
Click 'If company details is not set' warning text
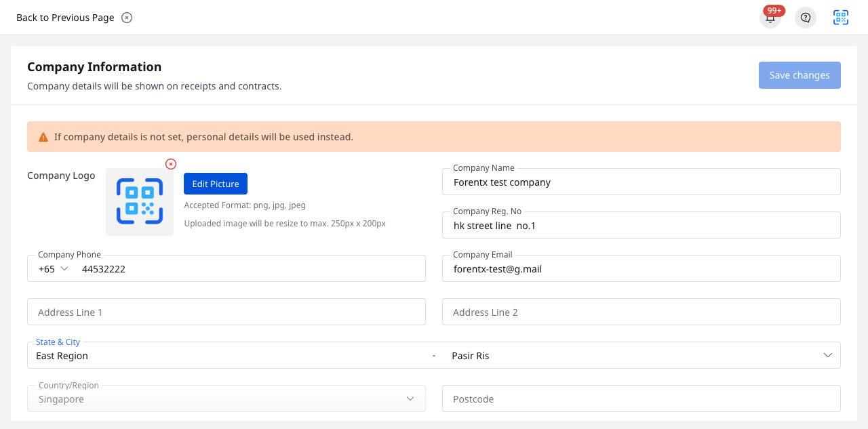[203, 137]
